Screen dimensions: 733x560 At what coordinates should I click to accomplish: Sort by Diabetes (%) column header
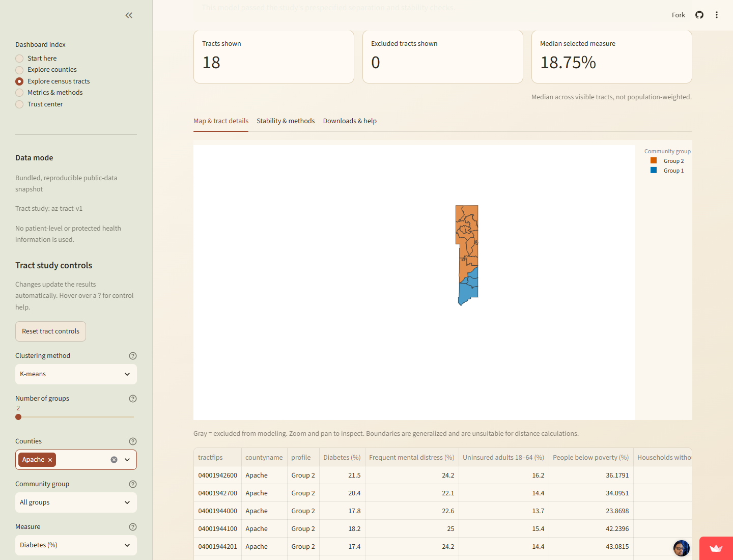pos(342,458)
